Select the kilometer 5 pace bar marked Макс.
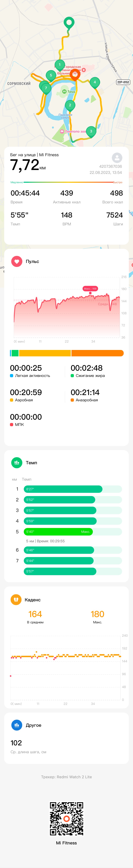This screenshot has height=868, width=133. pyautogui.click(x=58, y=532)
